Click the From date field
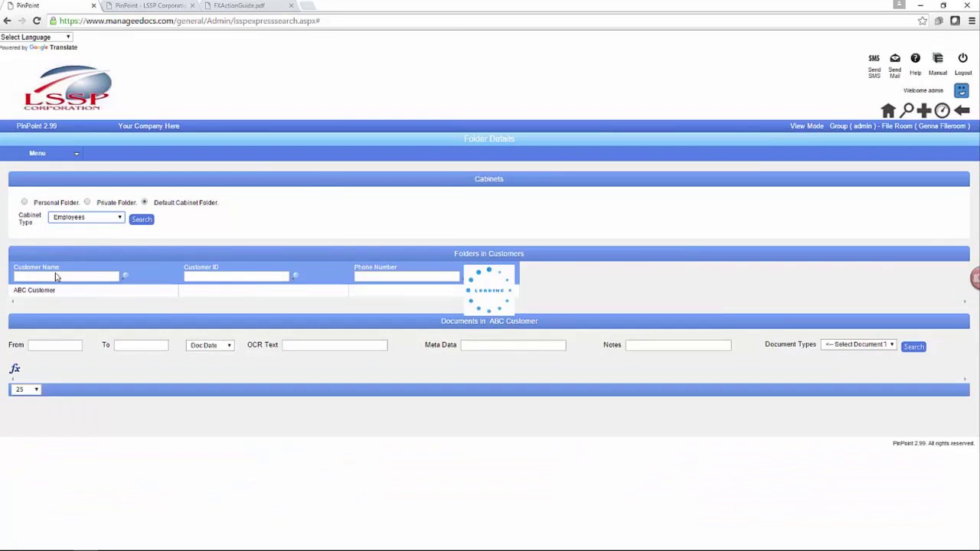The height and width of the screenshot is (551, 980). coord(55,345)
